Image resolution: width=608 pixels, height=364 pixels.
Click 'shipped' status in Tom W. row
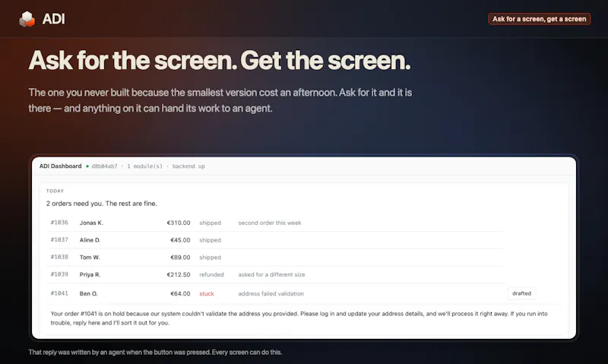211,258
